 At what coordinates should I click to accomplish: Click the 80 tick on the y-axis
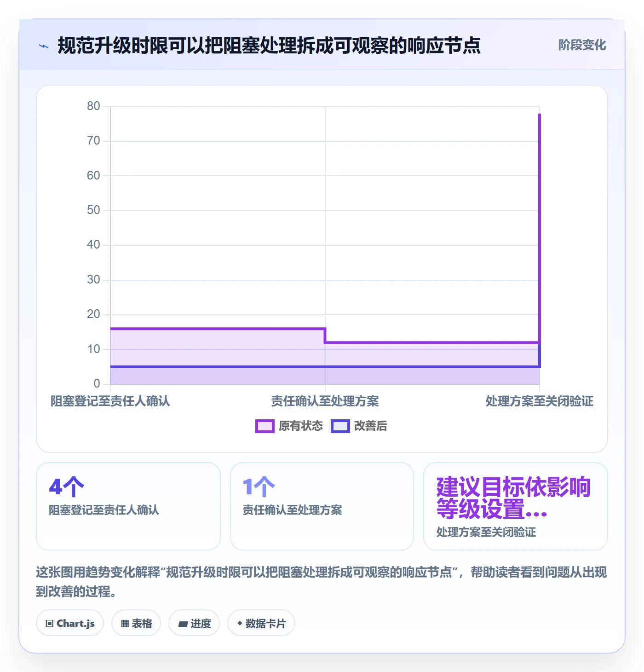[x=93, y=106]
